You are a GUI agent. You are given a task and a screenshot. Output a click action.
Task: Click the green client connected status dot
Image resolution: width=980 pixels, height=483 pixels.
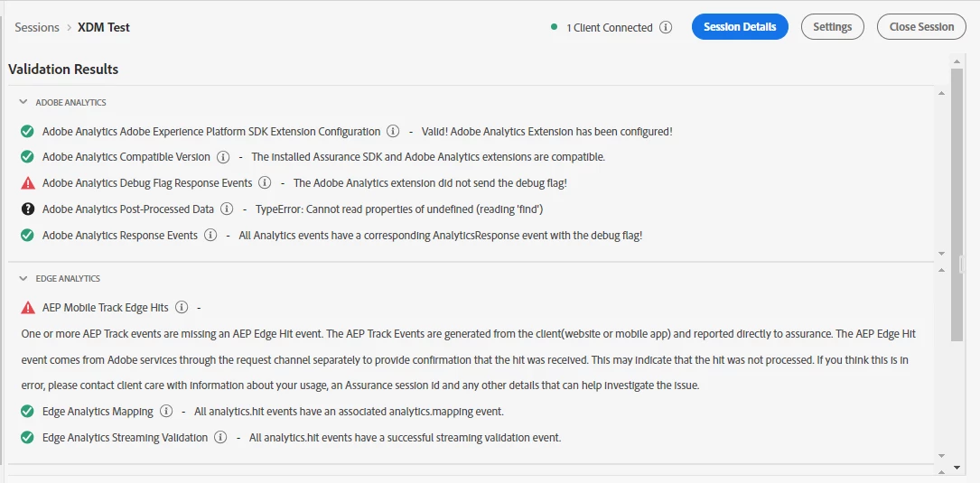pos(554,27)
